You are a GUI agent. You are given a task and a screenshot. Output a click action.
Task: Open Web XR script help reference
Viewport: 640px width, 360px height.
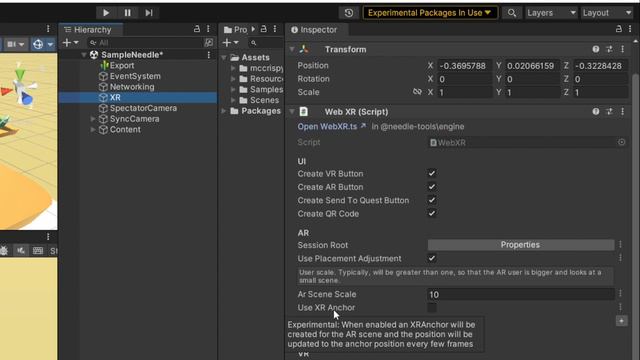tap(596, 111)
